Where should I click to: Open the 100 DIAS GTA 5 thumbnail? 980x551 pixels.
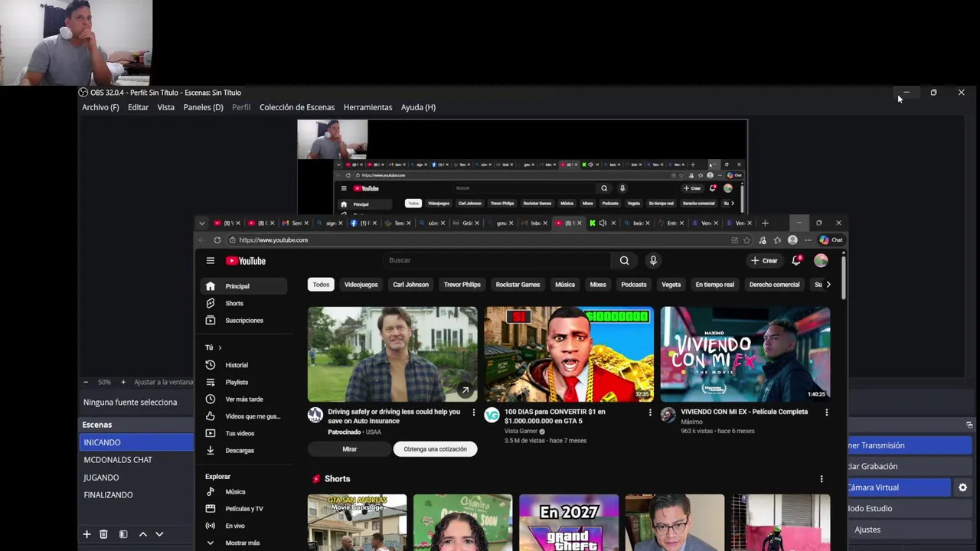(x=569, y=354)
